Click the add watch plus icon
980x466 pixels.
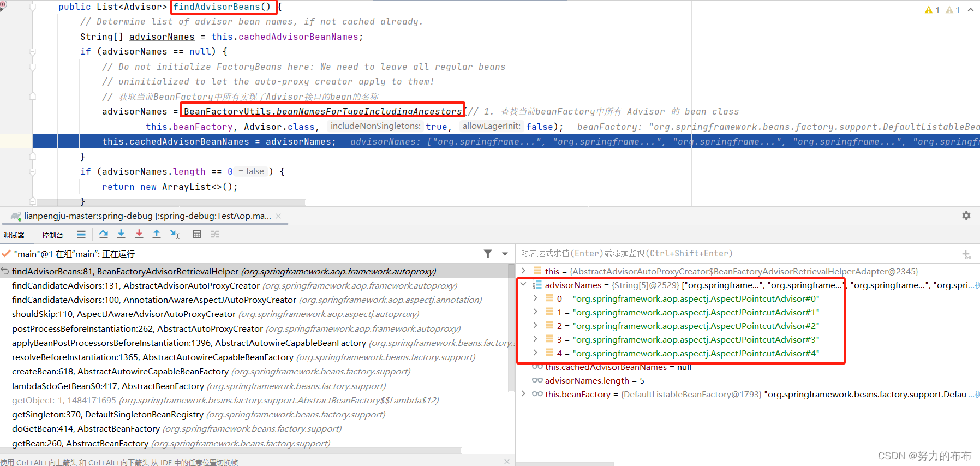tap(966, 254)
